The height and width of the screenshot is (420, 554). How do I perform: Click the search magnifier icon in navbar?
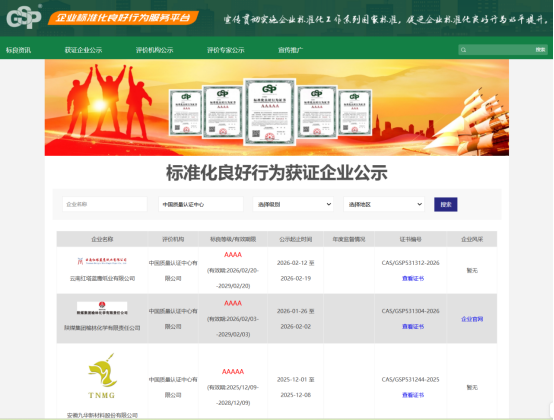click(x=464, y=50)
